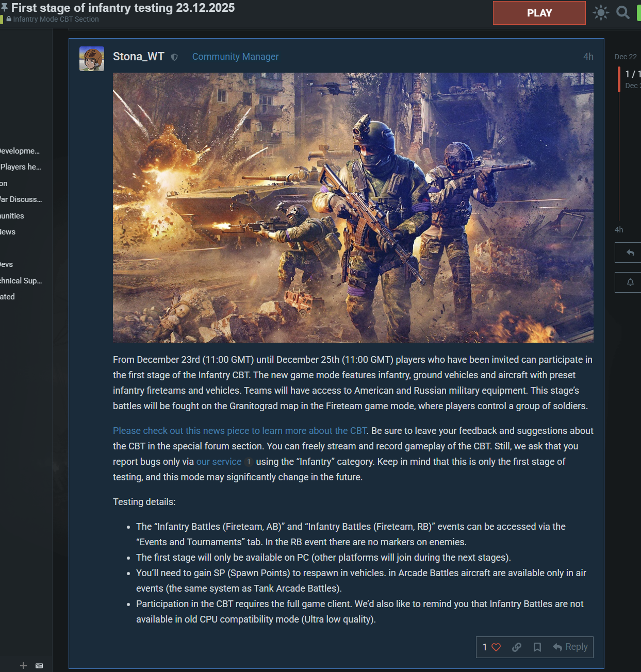641x672 pixels.
Task: Open the 'Players he…' sidebar category
Action: (21, 167)
